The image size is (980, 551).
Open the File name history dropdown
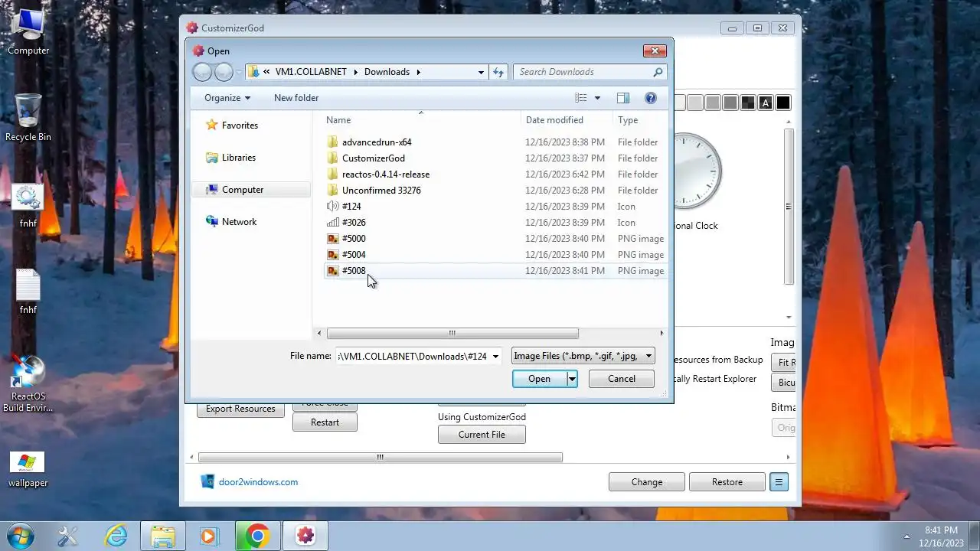(x=496, y=356)
